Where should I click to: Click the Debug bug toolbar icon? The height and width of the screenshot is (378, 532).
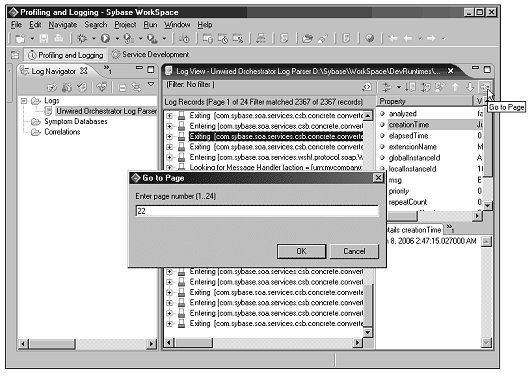pos(82,38)
